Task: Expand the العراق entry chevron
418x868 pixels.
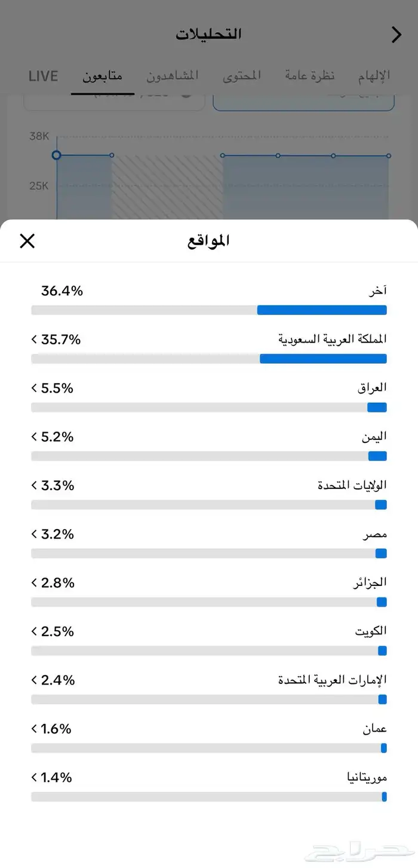Action: 34,388
